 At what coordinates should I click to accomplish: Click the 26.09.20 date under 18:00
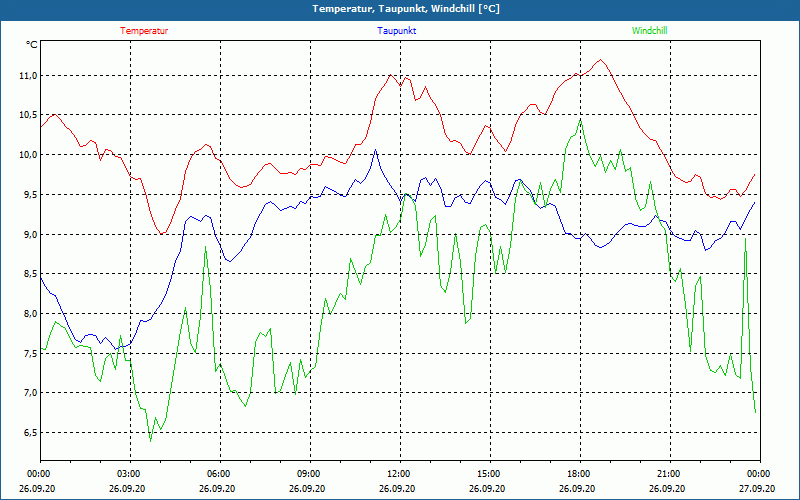[577, 488]
